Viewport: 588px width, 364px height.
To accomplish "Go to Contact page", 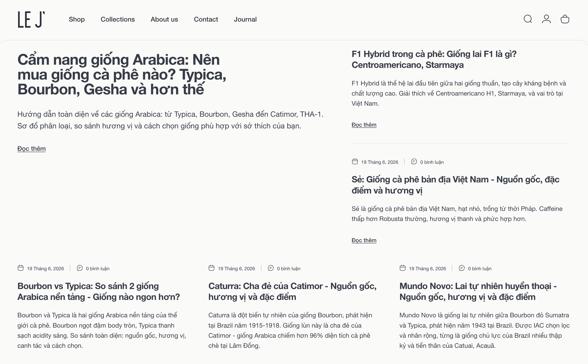I will (x=206, y=19).
